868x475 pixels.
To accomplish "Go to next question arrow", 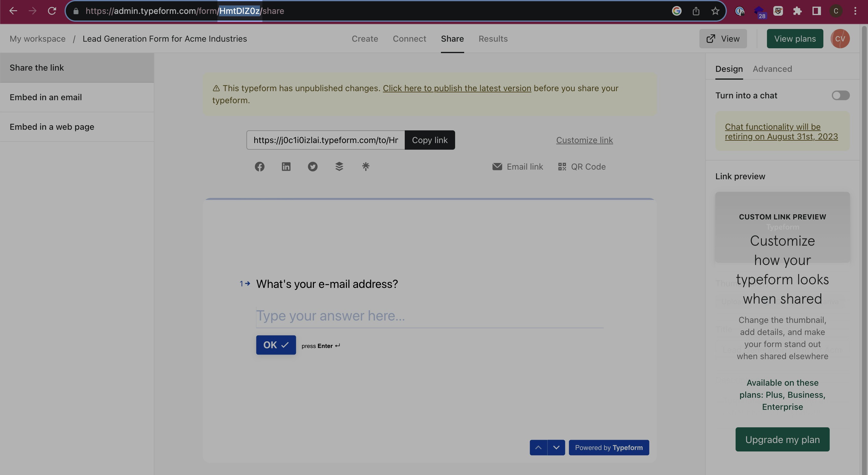I will pyautogui.click(x=556, y=447).
